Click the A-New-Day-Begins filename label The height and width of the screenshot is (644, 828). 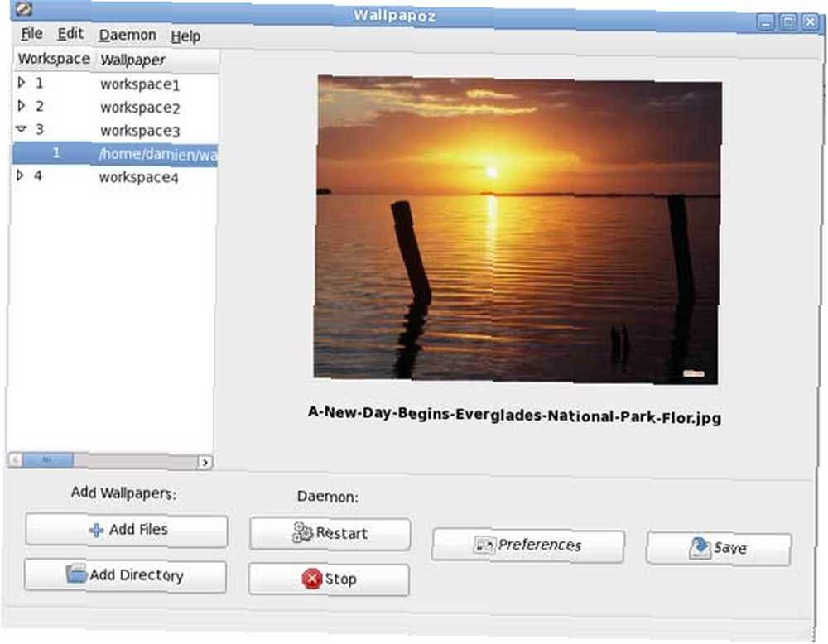click(514, 415)
